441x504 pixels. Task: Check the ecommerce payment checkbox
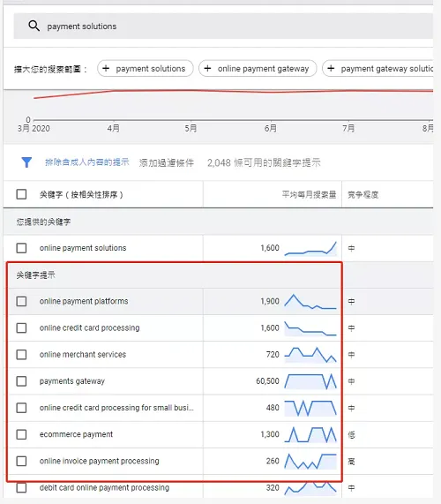click(21, 434)
